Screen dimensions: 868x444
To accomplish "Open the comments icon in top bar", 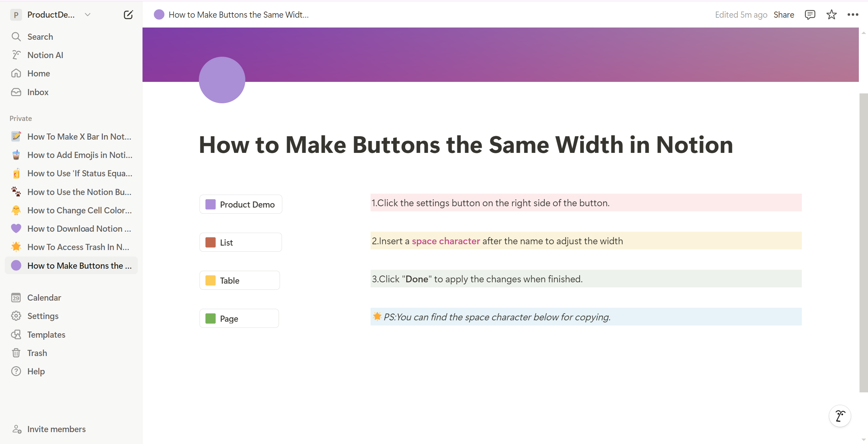I will [x=810, y=15].
